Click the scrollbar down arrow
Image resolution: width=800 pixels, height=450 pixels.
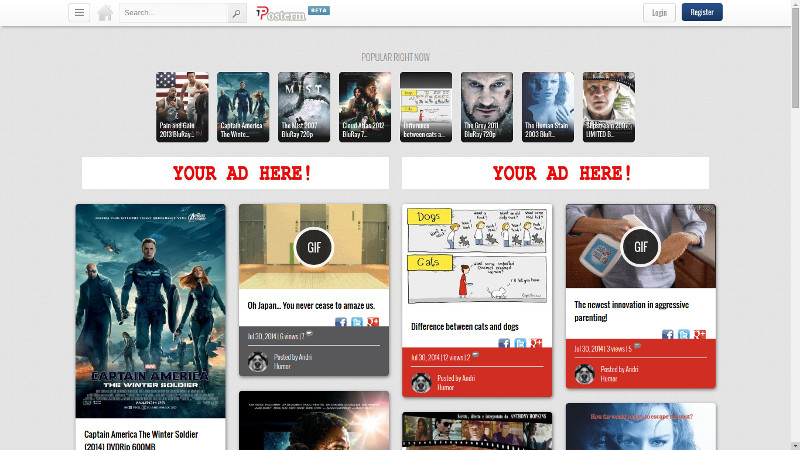coord(795,445)
